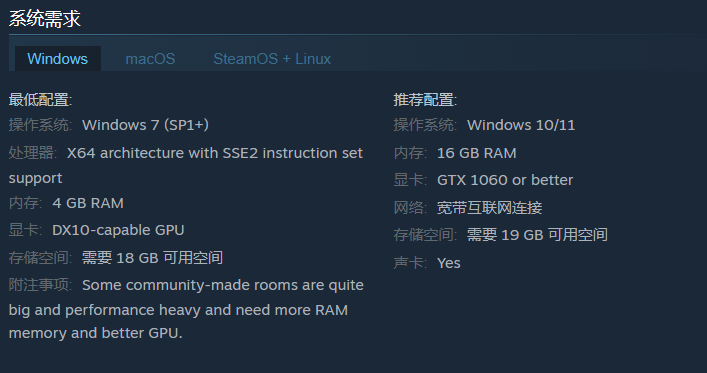Click the Windows 10/11 recommended OS text

click(521, 125)
